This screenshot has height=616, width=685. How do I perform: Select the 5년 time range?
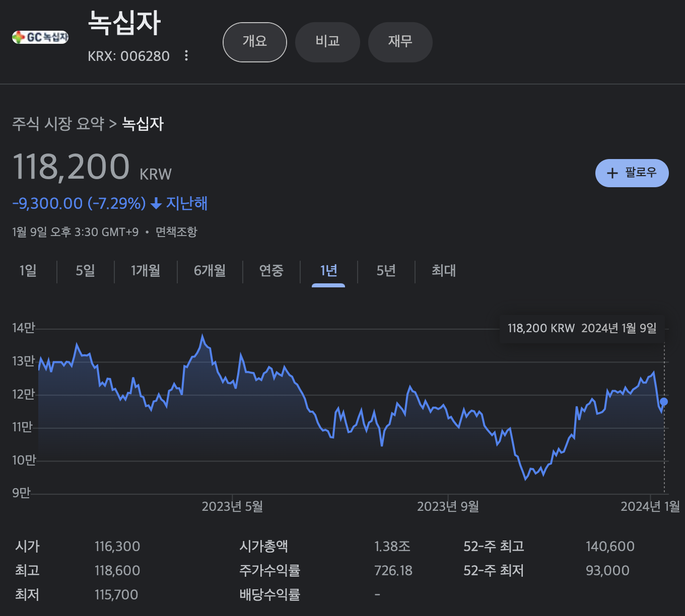tap(386, 271)
